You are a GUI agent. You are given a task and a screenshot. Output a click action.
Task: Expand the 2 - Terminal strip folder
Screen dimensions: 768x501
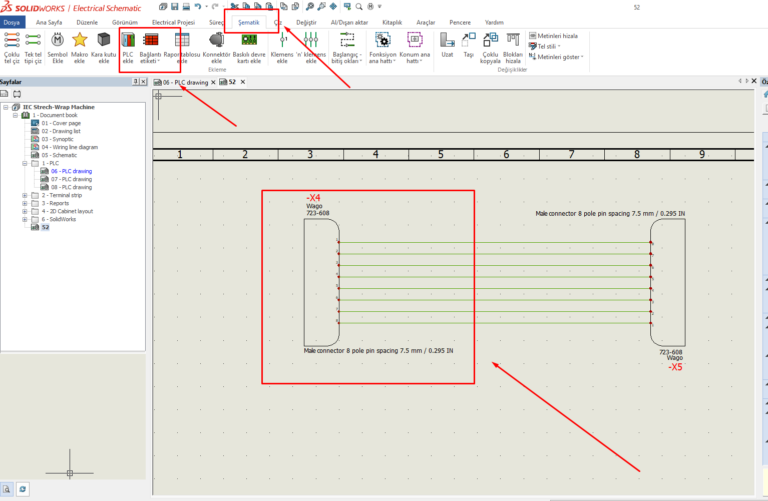pos(25,196)
